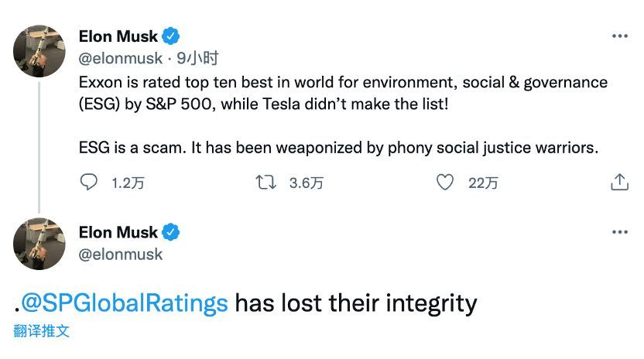Open the avatar on the second tweet

[39, 244]
